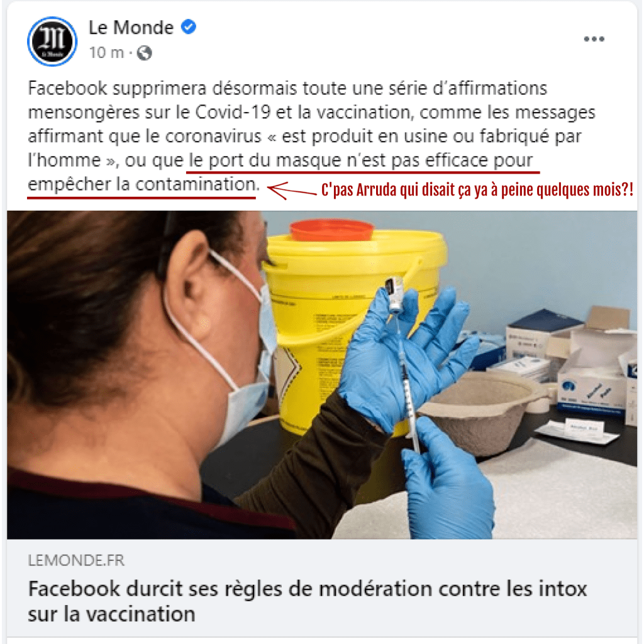Open the "10 m" post timestamp

[x=106, y=53]
